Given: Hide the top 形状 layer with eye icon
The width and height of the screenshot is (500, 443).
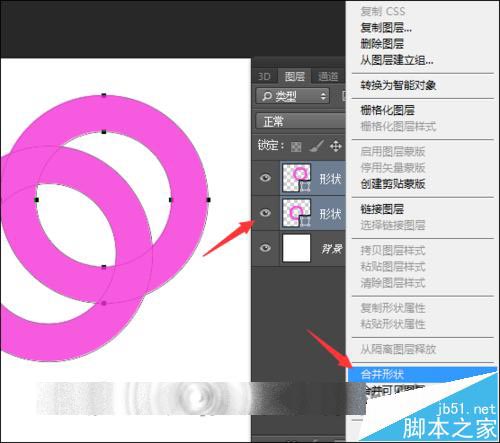Looking at the screenshot, I should 265,178.
